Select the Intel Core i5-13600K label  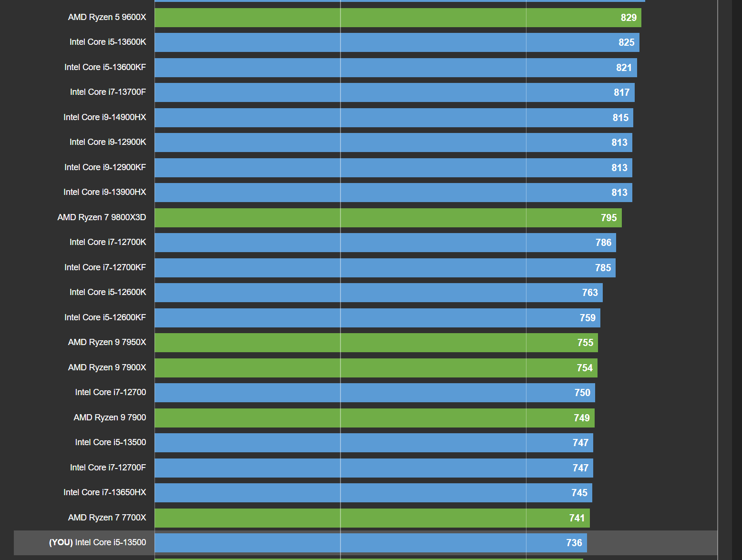coord(108,42)
